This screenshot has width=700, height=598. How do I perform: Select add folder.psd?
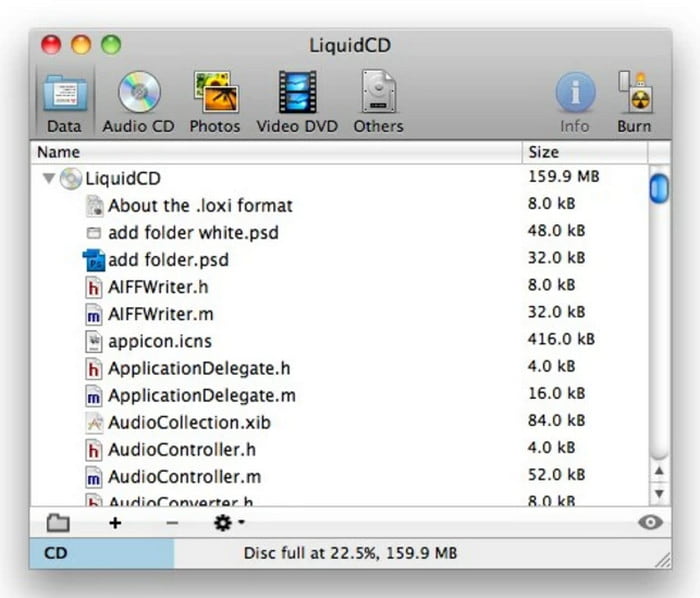pyautogui.click(x=339, y=260)
